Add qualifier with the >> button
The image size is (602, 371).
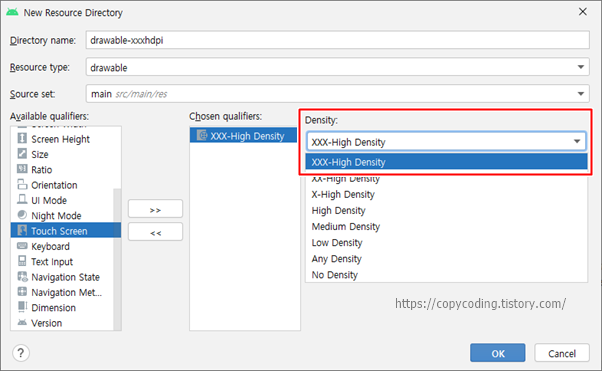pyautogui.click(x=155, y=209)
